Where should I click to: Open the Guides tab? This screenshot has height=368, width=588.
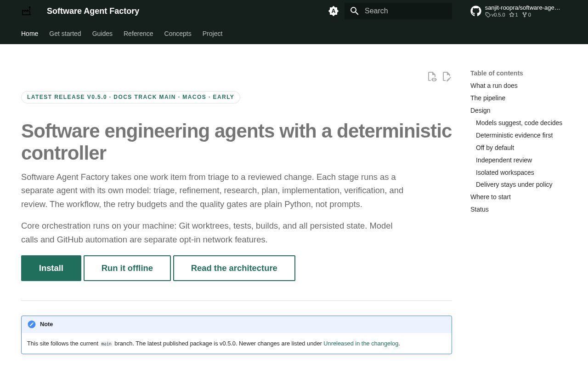pos(102,34)
